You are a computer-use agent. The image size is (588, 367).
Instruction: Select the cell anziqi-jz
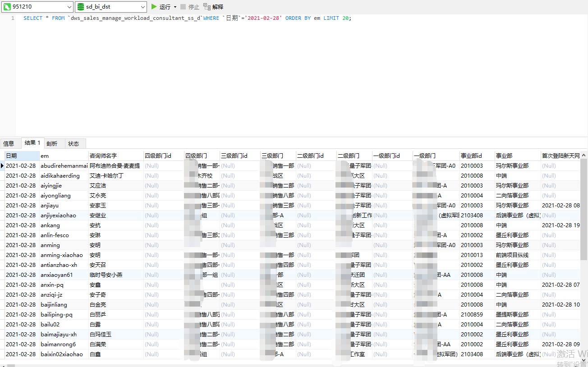pos(64,295)
